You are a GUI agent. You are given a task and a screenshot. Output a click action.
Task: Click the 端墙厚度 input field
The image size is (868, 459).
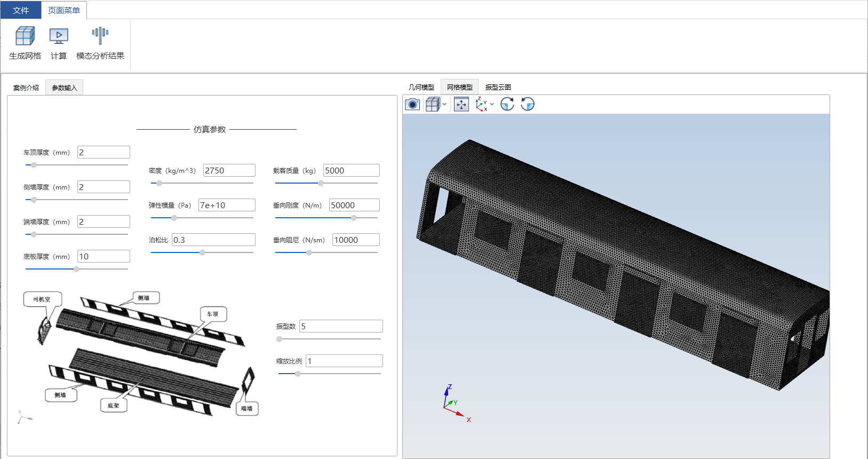[x=103, y=221]
